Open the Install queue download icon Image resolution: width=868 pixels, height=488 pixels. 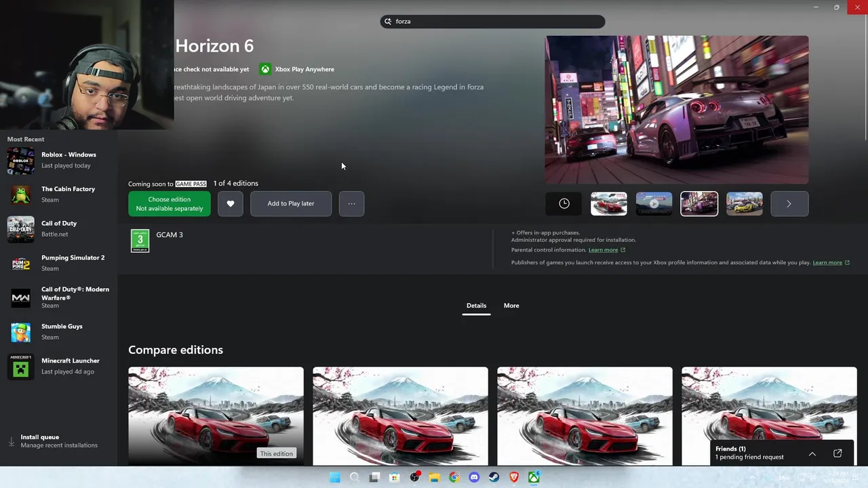click(x=12, y=441)
